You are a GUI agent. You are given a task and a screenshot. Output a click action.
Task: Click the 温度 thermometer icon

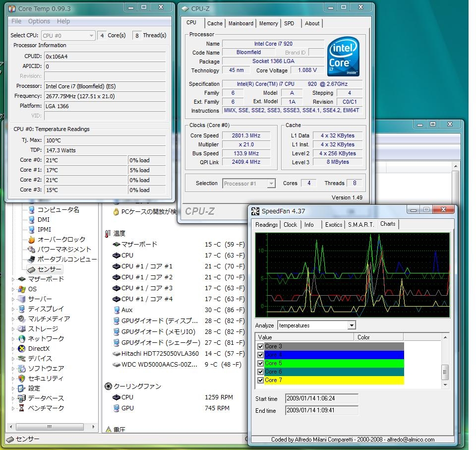tap(108, 234)
